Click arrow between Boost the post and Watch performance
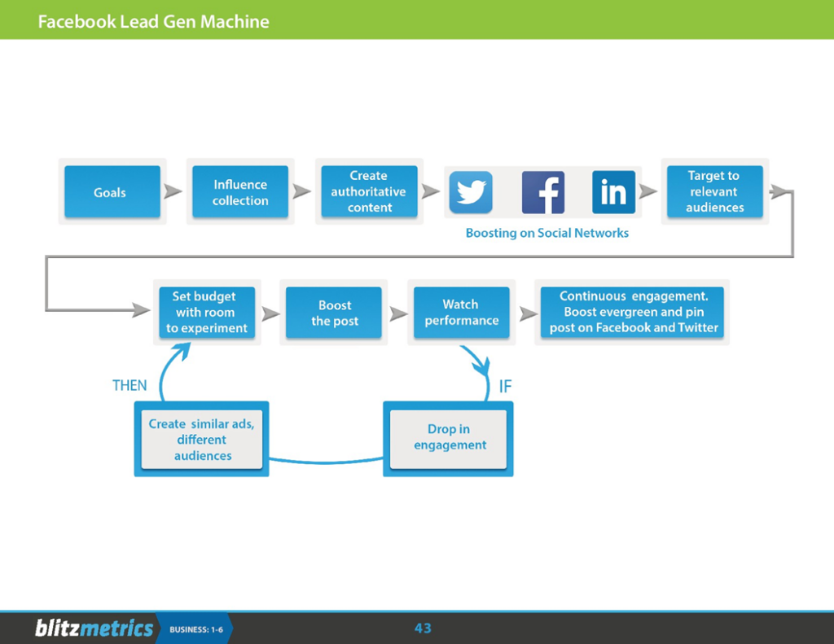The image size is (834, 644). (398, 313)
